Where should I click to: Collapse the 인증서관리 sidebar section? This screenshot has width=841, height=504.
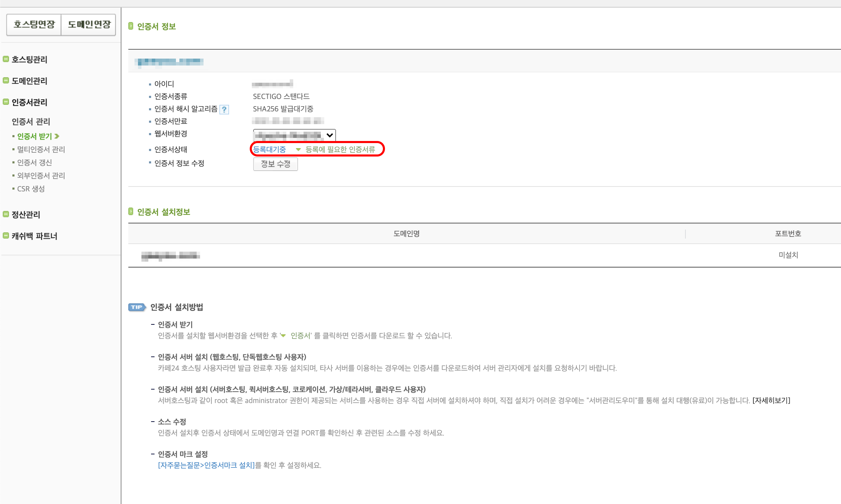click(29, 102)
